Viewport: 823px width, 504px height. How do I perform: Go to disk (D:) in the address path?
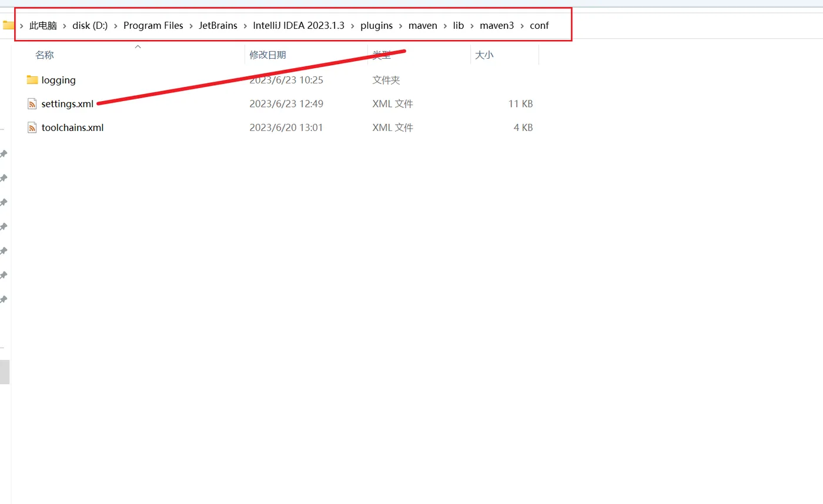(90, 26)
